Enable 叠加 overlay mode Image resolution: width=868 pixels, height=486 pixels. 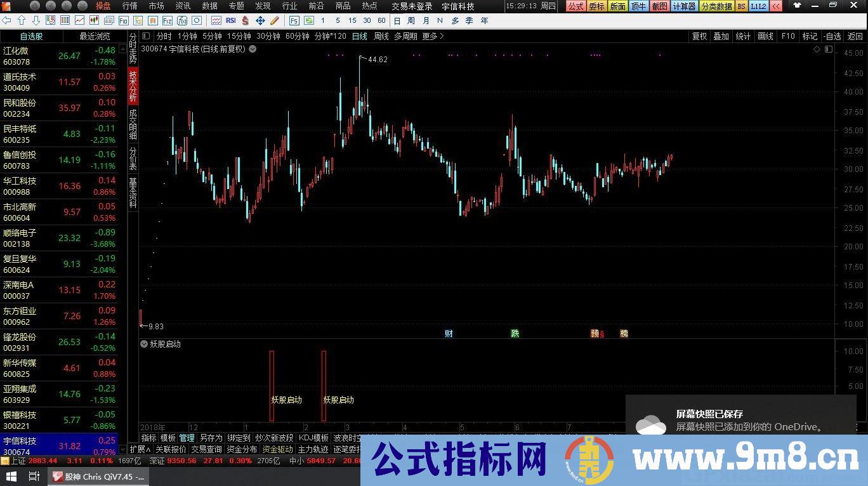coord(721,36)
